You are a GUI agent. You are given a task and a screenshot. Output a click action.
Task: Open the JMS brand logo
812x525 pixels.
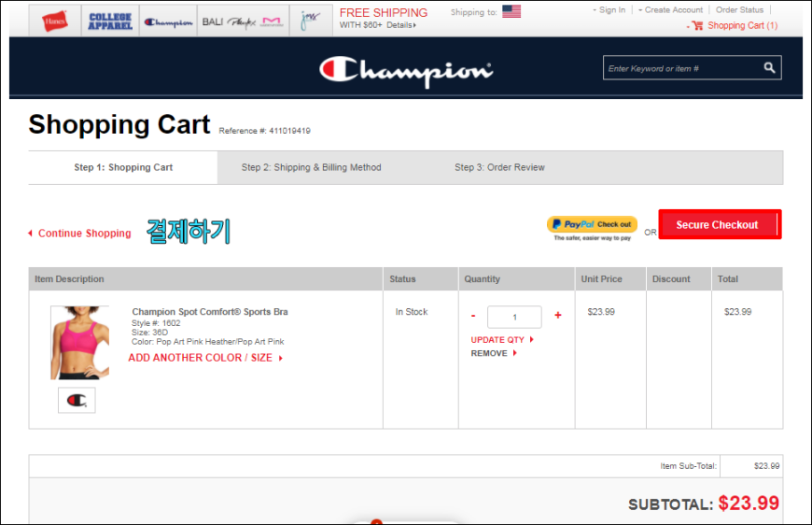tap(310, 21)
